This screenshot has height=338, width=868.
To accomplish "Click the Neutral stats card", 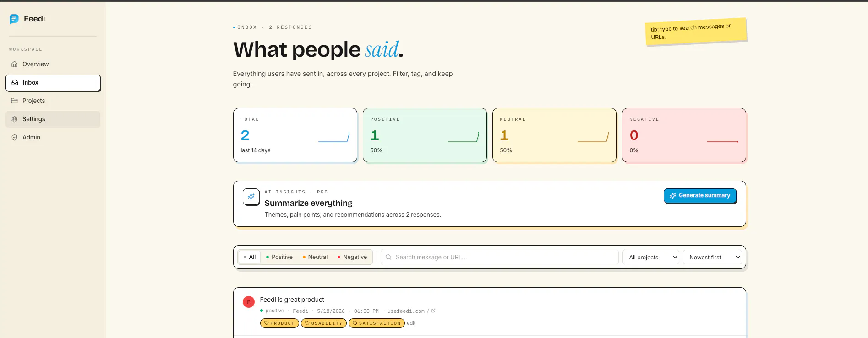I will 554,135.
